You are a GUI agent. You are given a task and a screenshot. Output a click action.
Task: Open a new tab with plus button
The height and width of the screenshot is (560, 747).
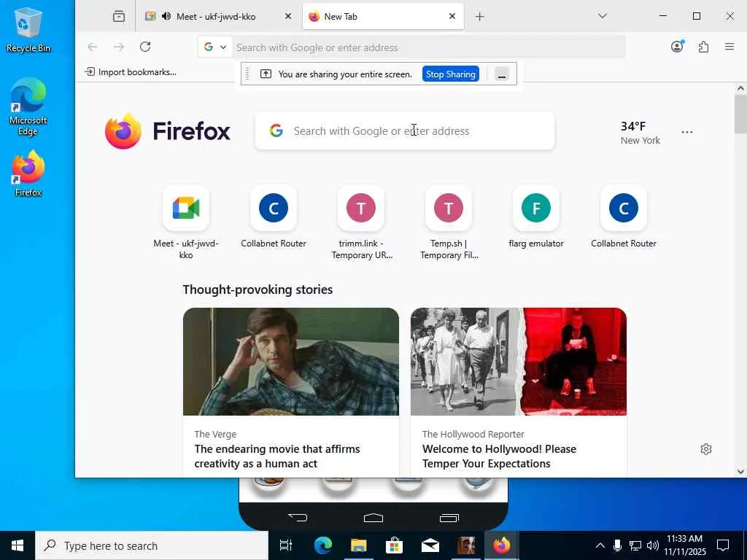(480, 17)
